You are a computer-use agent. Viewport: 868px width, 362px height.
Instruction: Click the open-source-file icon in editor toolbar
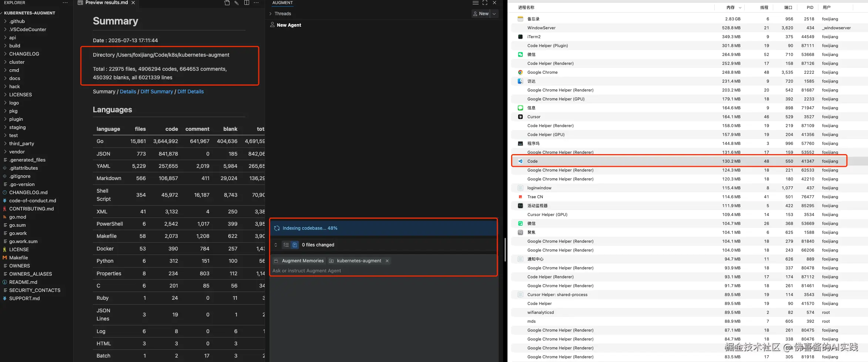pos(227,3)
